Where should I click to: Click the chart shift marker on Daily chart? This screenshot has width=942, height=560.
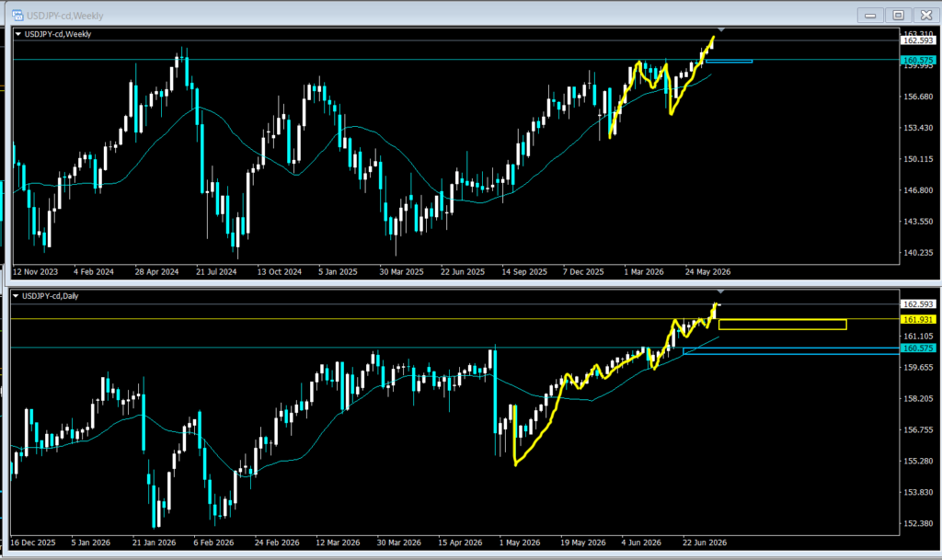tap(720, 291)
